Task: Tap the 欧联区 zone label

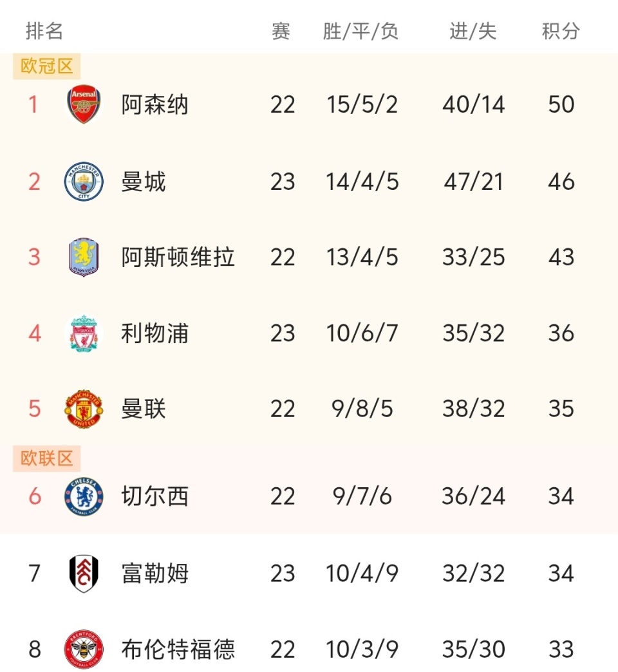Action: (x=47, y=458)
